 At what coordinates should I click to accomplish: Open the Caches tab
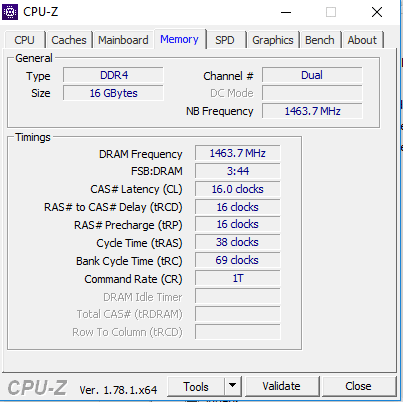[x=69, y=40]
